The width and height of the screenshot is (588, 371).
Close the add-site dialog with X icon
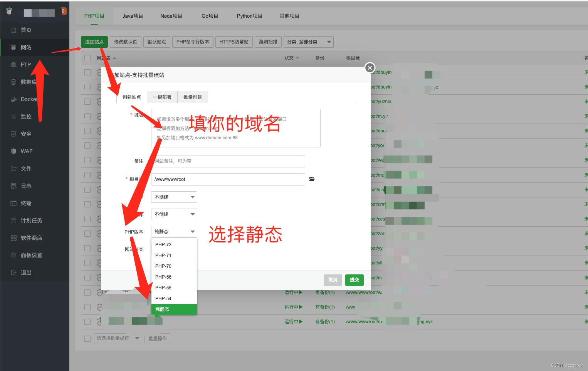(x=370, y=68)
